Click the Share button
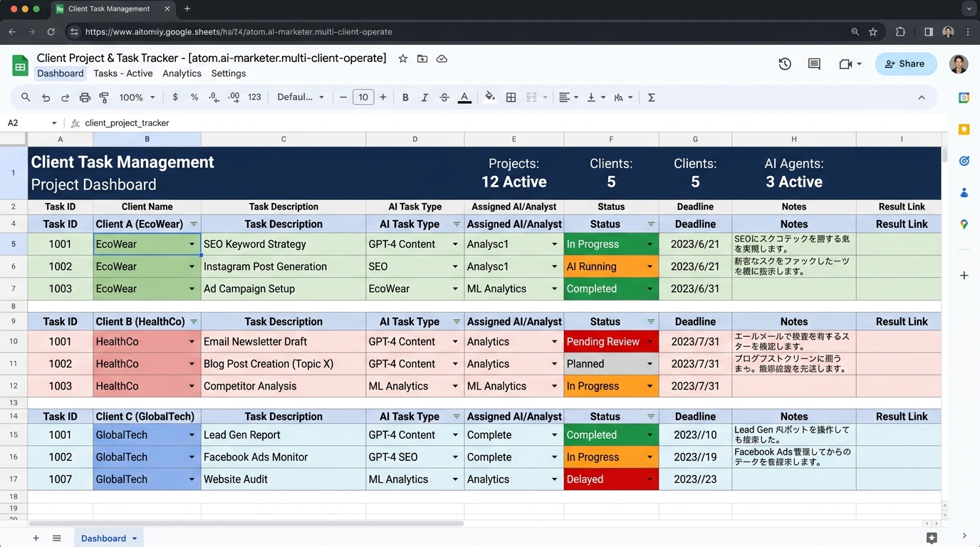 point(905,64)
